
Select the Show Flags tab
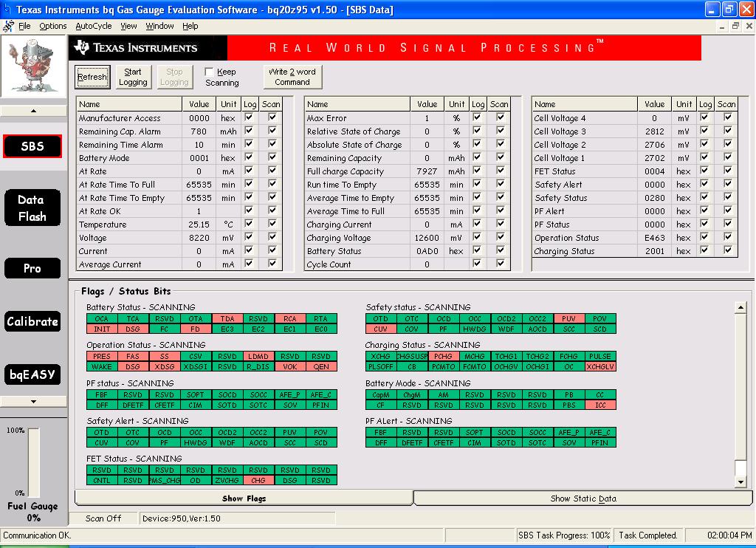[244, 499]
